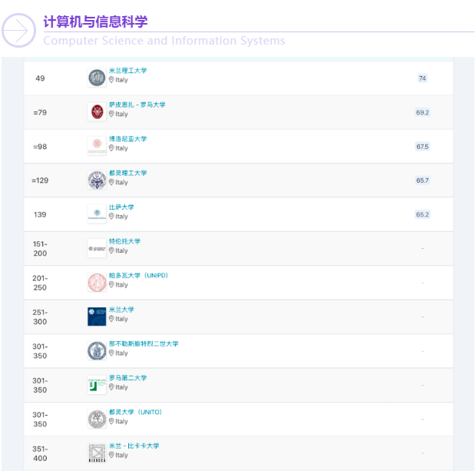This screenshot has width=476, height=471.
Task: Click the location pin icon under 特伦托大学
Action: [111, 250]
